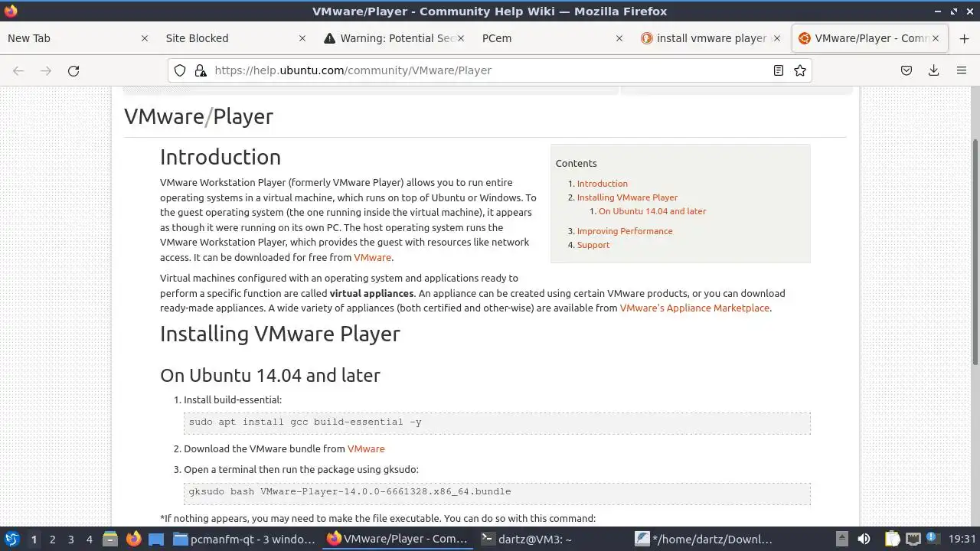This screenshot has width=980, height=551.
Task: Open the Firefox downloads panel
Action: pos(933,70)
